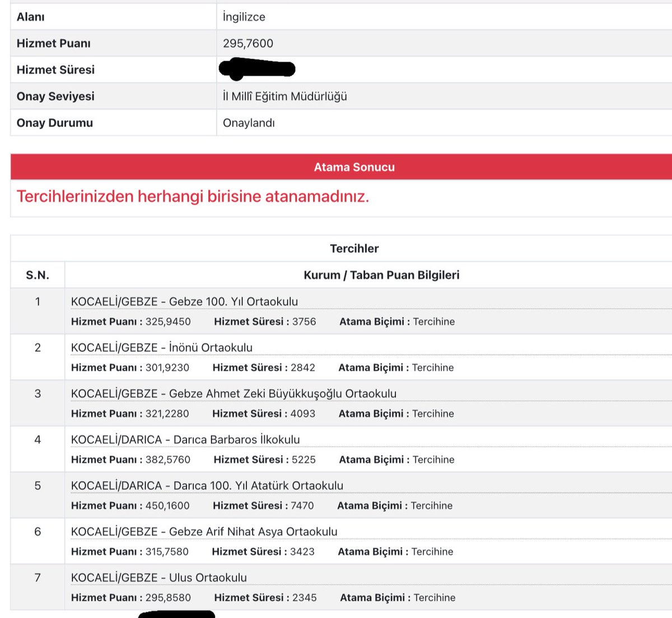672x618 pixels.
Task: Click Hizmet Süresi value 3756
Action: 304,322
